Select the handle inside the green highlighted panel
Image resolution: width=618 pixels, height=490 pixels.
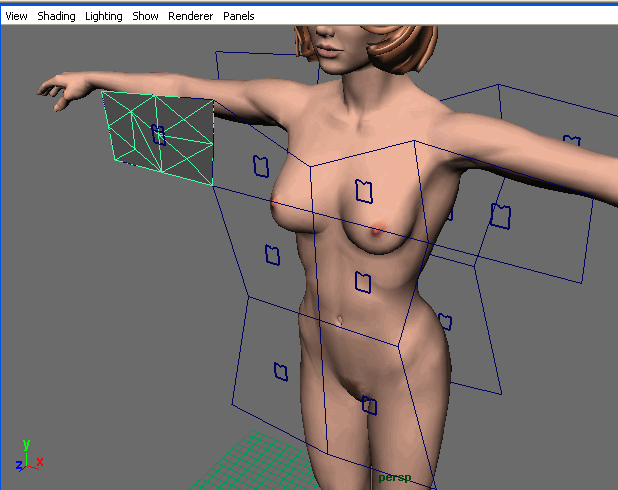coord(158,133)
